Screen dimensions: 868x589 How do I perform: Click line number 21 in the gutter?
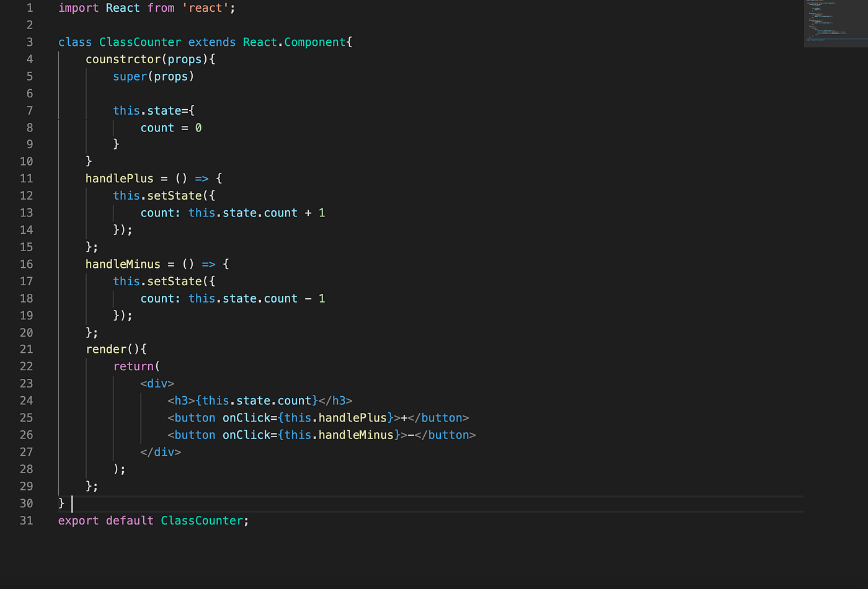click(x=26, y=348)
